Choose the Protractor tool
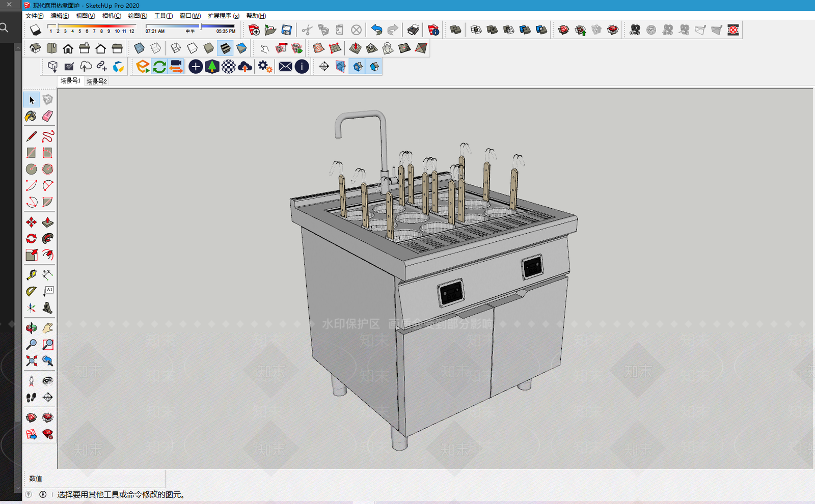 click(x=31, y=291)
